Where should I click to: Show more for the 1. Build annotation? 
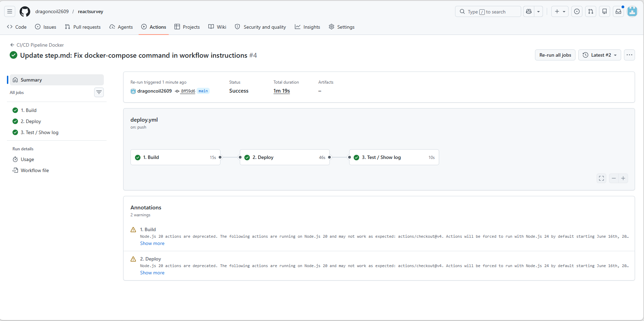pos(152,243)
